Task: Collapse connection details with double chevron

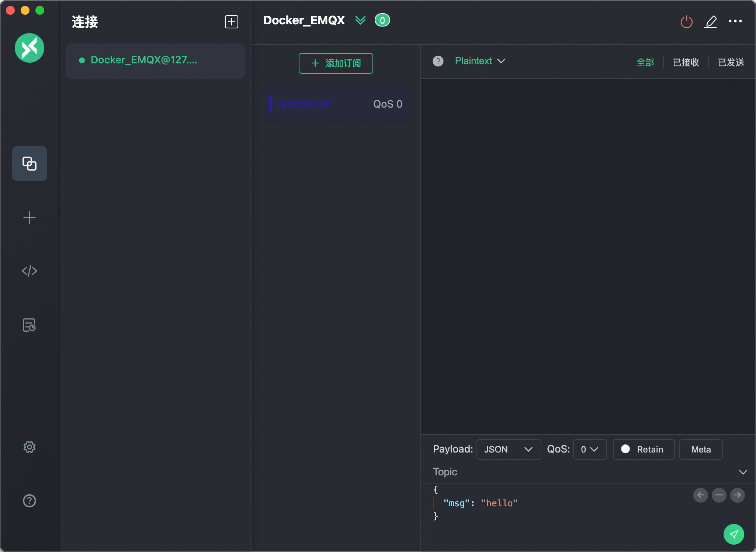Action: click(x=360, y=20)
